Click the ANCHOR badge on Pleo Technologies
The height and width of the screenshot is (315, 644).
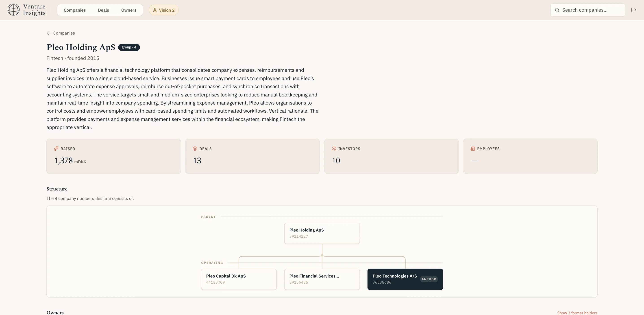pyautogui.click(x=429, y=279)
